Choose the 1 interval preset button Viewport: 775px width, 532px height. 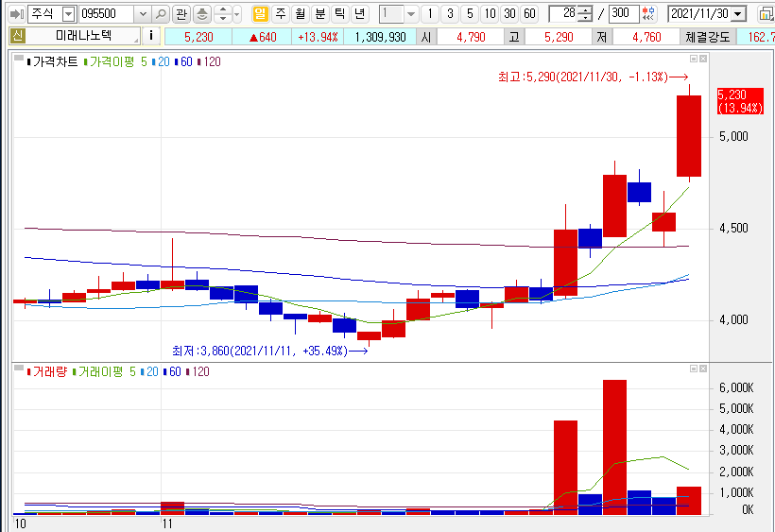430,14
